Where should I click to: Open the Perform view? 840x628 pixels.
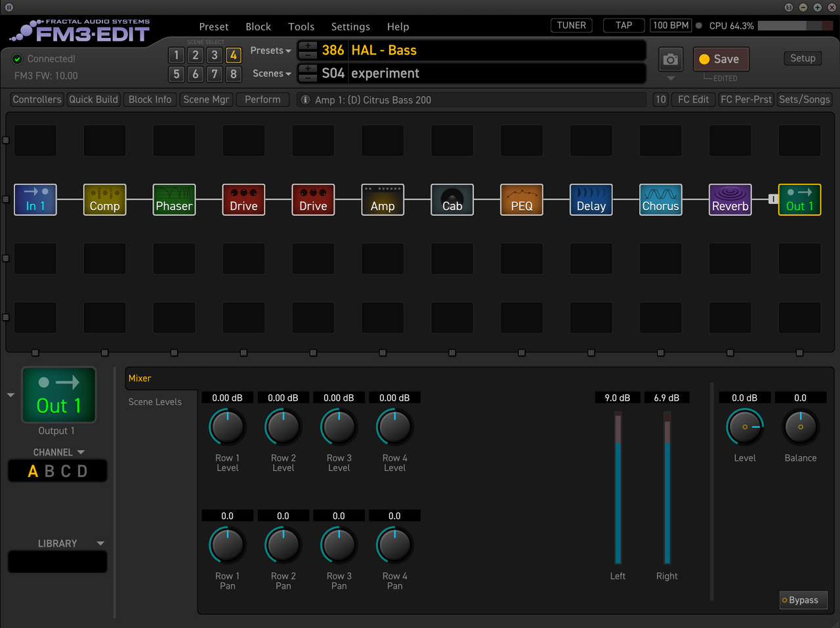pyautogui.click(x=262, y=100)
